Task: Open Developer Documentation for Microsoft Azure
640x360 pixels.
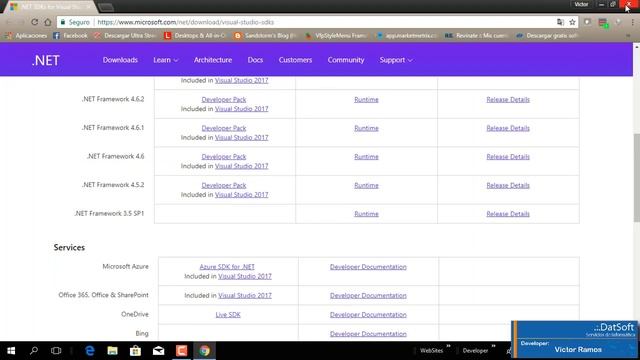Action: [368, 267]
